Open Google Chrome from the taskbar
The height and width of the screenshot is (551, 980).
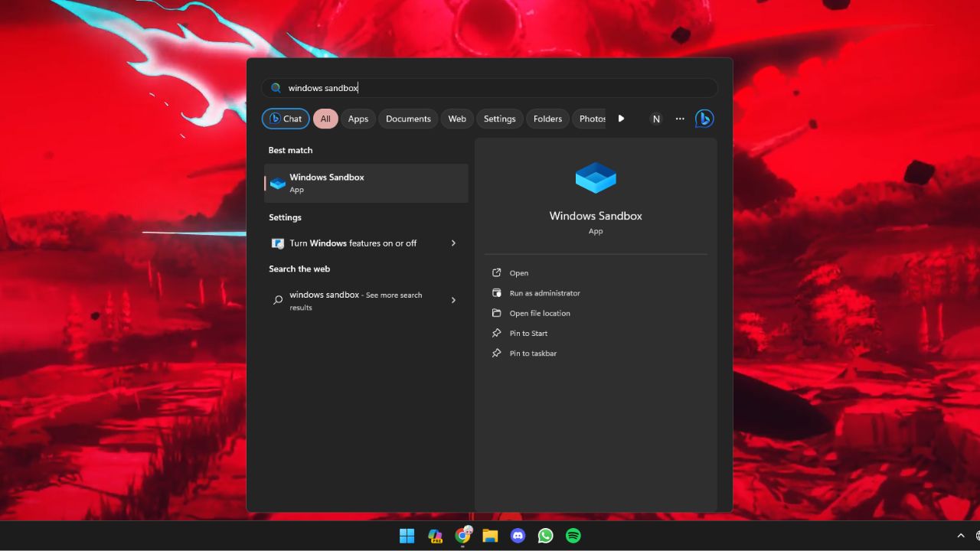(x=462, y=536)
